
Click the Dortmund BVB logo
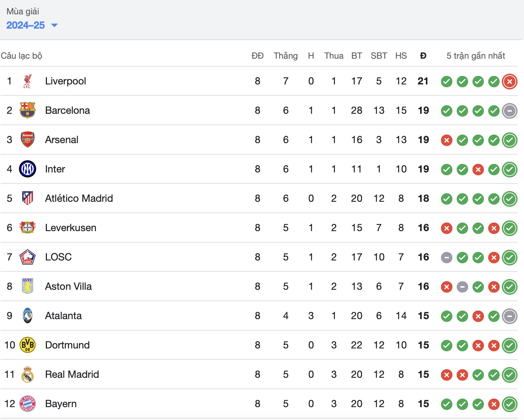click(x=28, y=345)
